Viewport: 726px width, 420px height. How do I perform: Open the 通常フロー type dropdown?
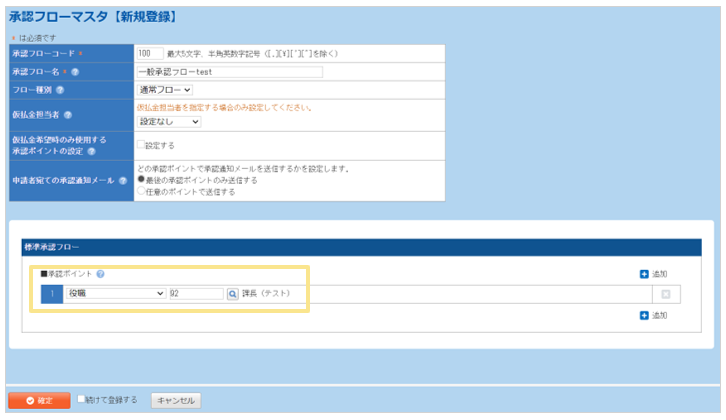(x=165, y=91)
